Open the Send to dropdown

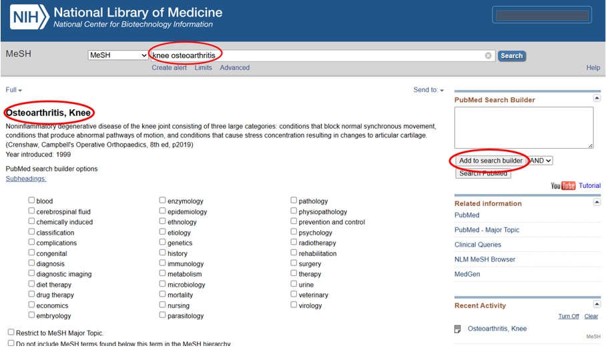428,90
